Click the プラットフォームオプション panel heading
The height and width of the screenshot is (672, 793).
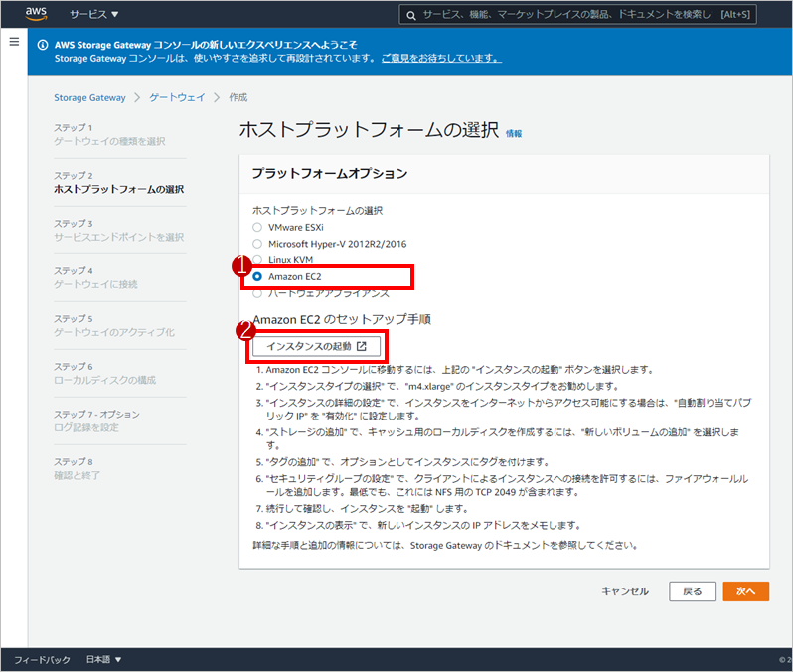pos(330,173)
